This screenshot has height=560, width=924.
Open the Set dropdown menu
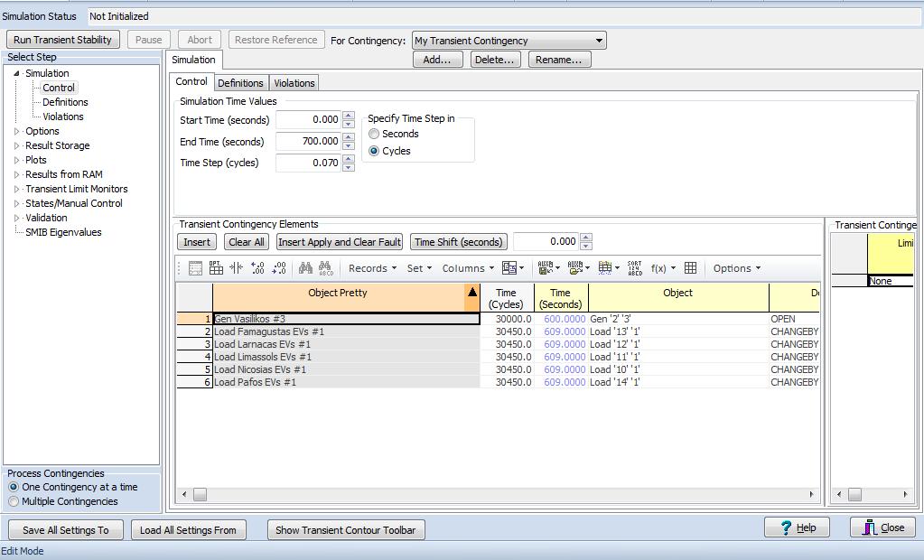(420, 268)
